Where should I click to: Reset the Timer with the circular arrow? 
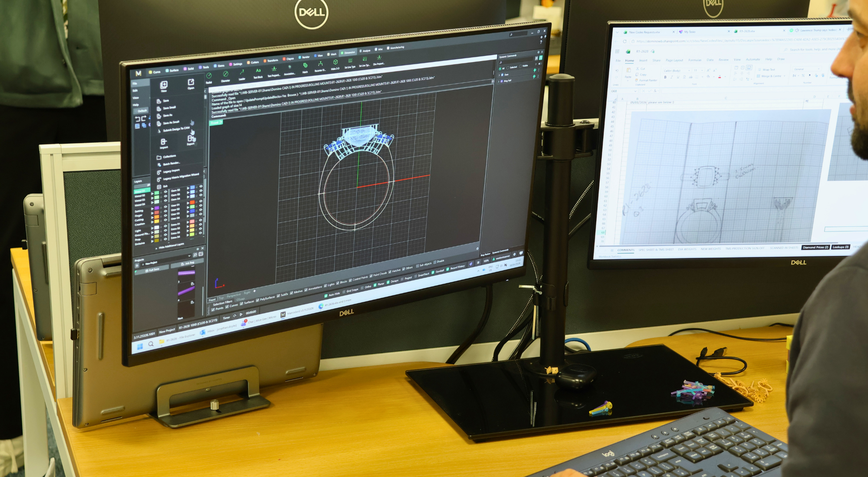tap(235, 316)
